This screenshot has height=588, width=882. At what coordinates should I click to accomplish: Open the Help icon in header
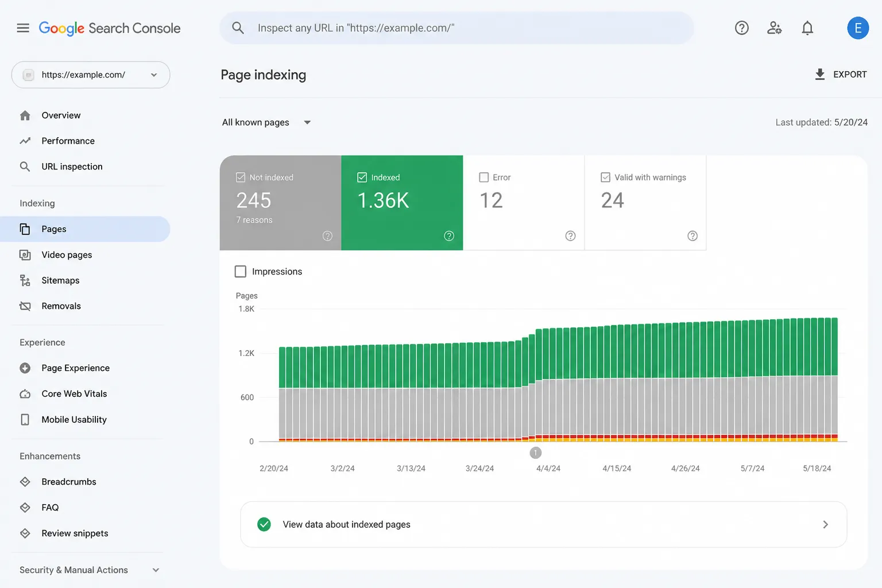(x=742, y=28)
